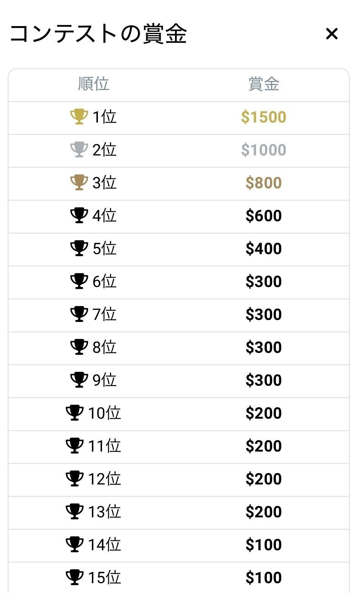Click the silver trophy icon for 2位
The width and height of the screenshot is (364, 593).
coord(79,150)
